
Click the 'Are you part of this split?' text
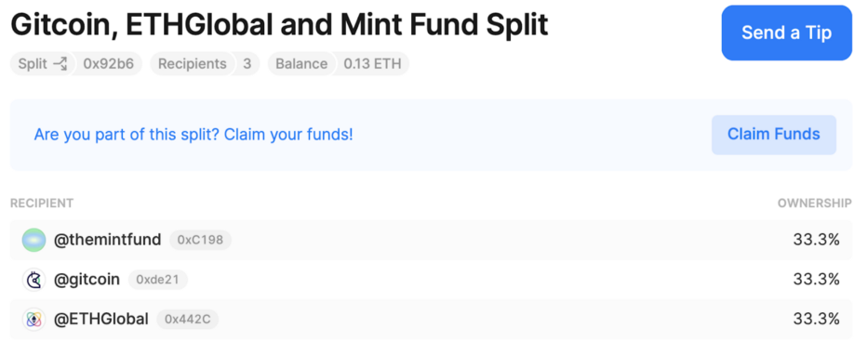click(x=127, y=135)
